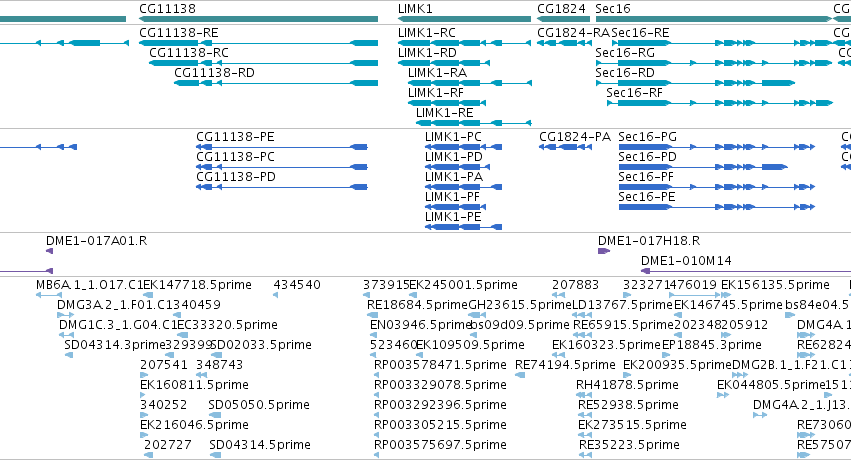Viewport: 851px width, 460px height.
Task: Click the Sec16 gene label
Action: (613, 9)
